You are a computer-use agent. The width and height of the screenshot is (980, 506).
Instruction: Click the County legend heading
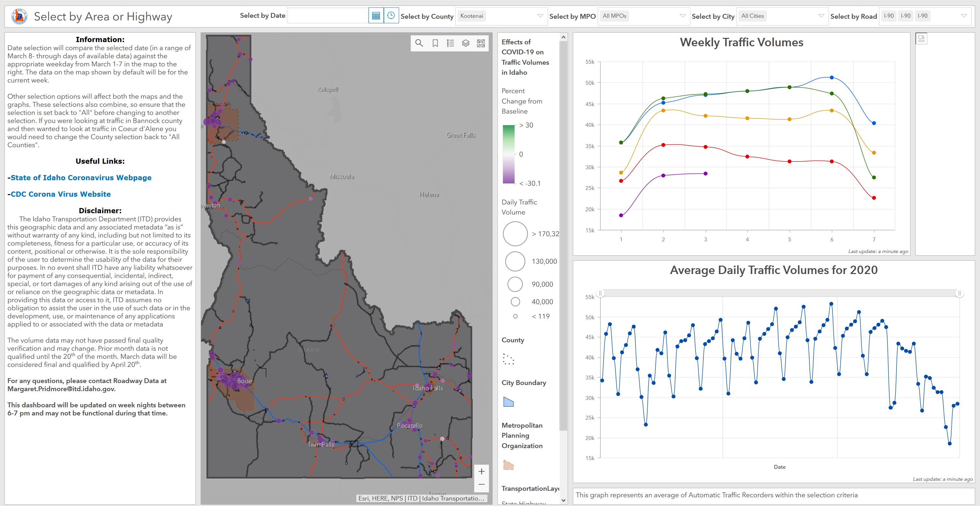click(512, 340)
